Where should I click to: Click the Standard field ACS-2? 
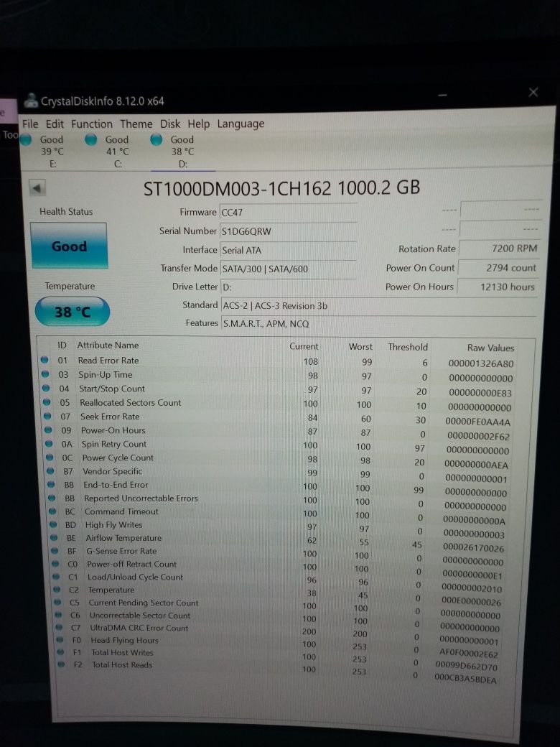click(378, 306)
